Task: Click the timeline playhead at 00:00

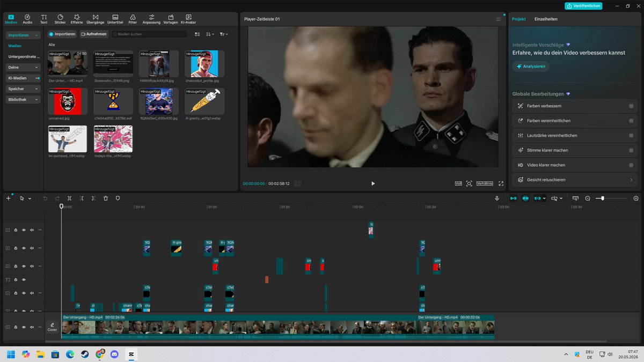Action: click(x=61, y=206)
